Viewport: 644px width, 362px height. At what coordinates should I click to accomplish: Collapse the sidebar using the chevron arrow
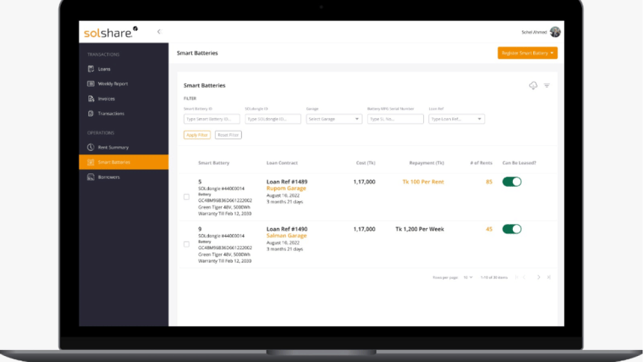pos(159,31)
